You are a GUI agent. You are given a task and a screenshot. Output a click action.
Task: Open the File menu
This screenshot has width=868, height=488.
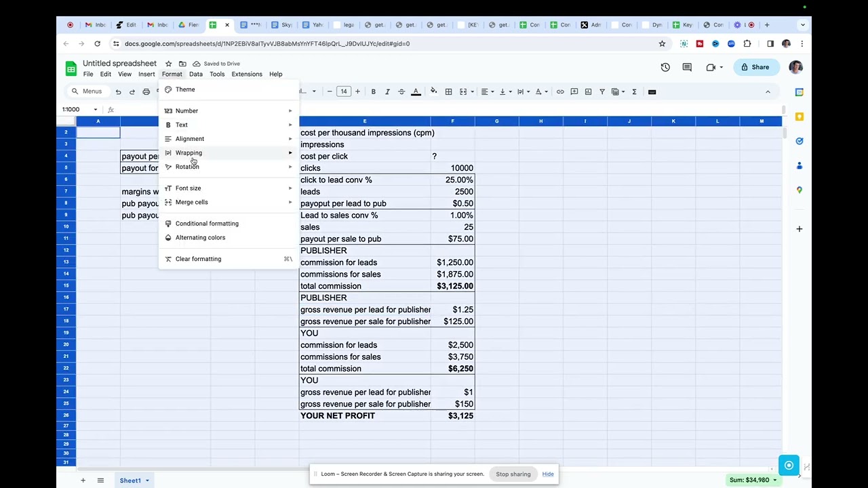click(88, 75)
